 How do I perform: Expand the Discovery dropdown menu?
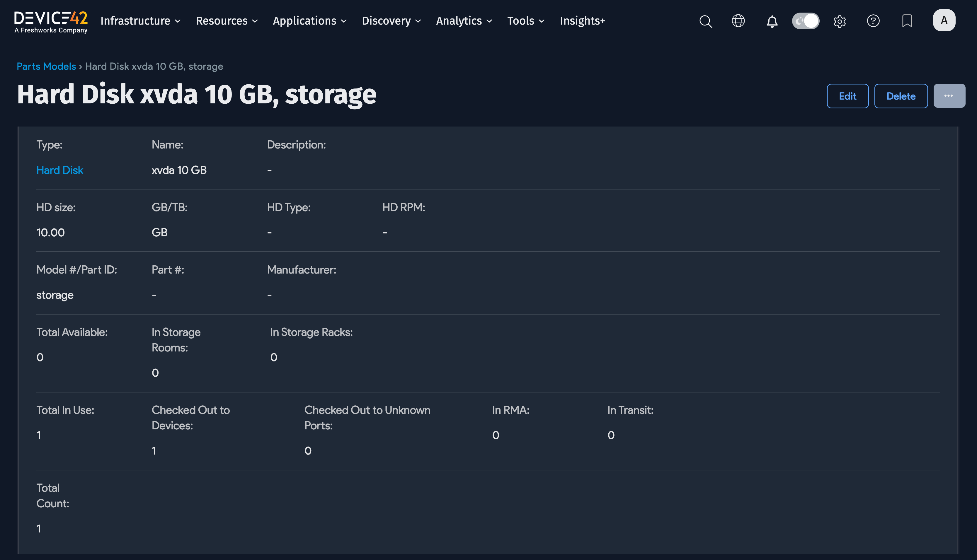391,21
